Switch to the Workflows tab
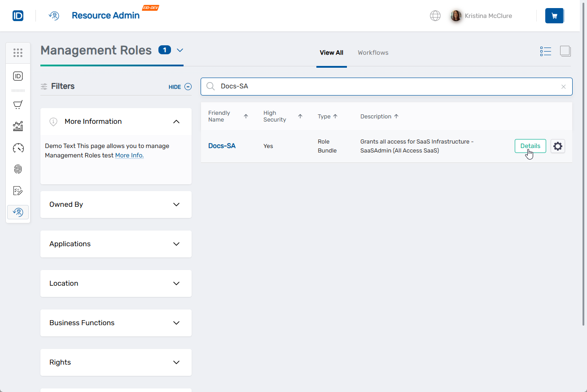 (373, 52)
